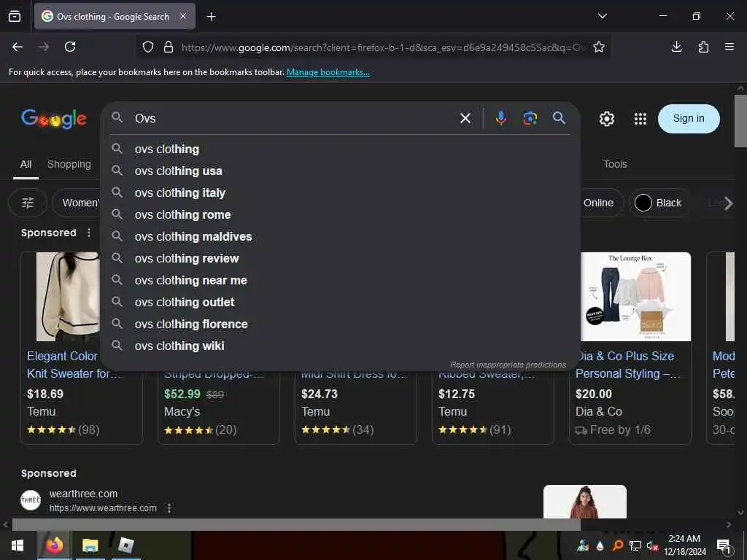Select suggestion "ovs clothing near me"

click(340, 281)
